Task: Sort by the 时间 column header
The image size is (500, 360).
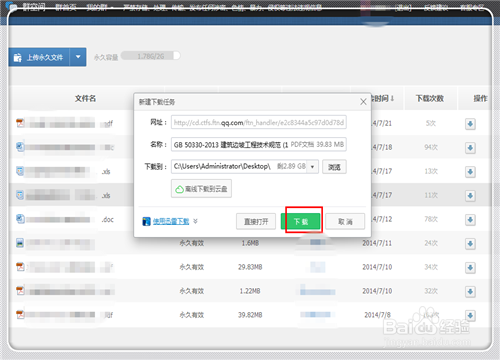Action: 383,98
